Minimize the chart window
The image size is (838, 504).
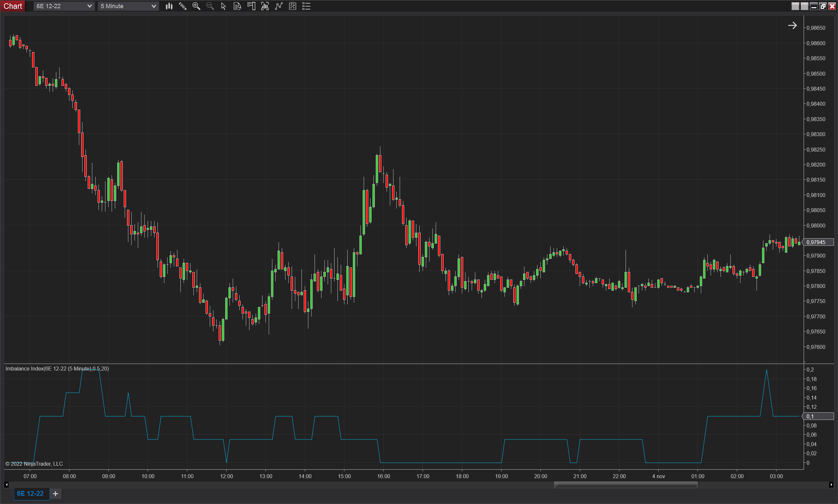(814, 6)
